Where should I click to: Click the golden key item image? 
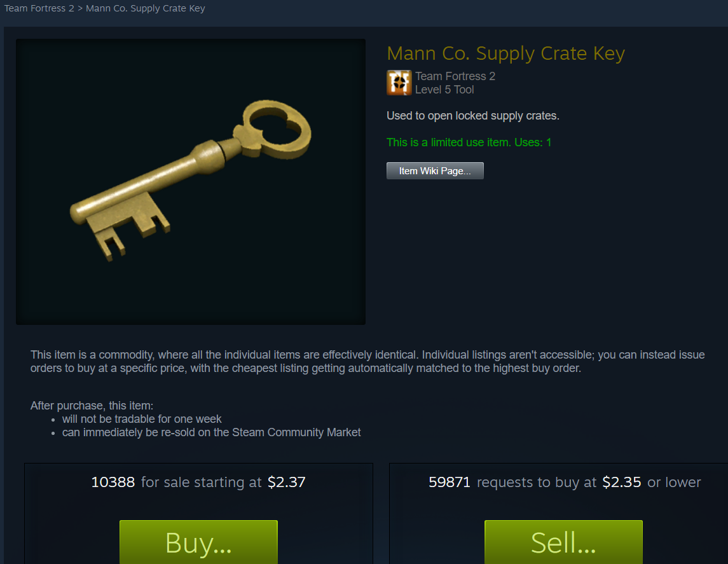coord(190,181)
